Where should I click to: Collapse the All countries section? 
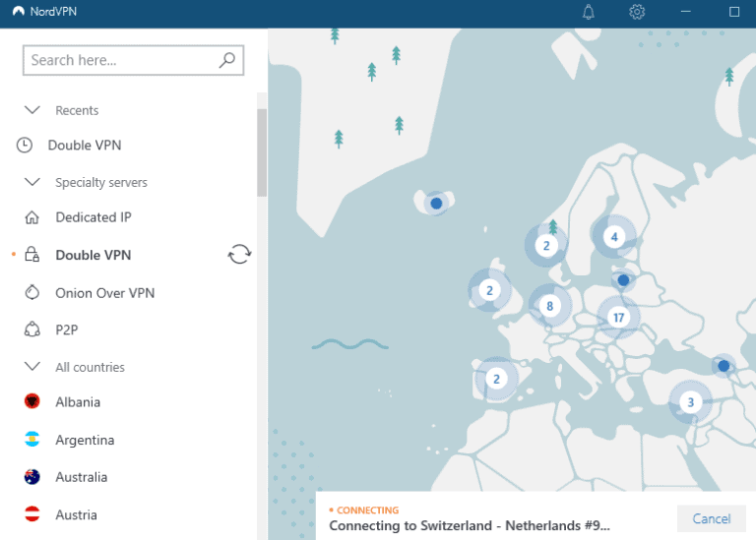32,367
